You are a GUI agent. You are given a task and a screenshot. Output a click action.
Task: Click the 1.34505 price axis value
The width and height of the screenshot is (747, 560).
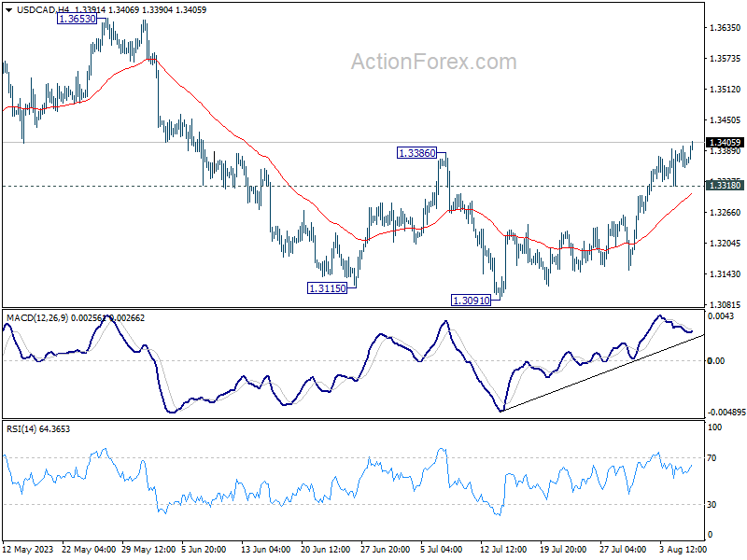point(726,120)
